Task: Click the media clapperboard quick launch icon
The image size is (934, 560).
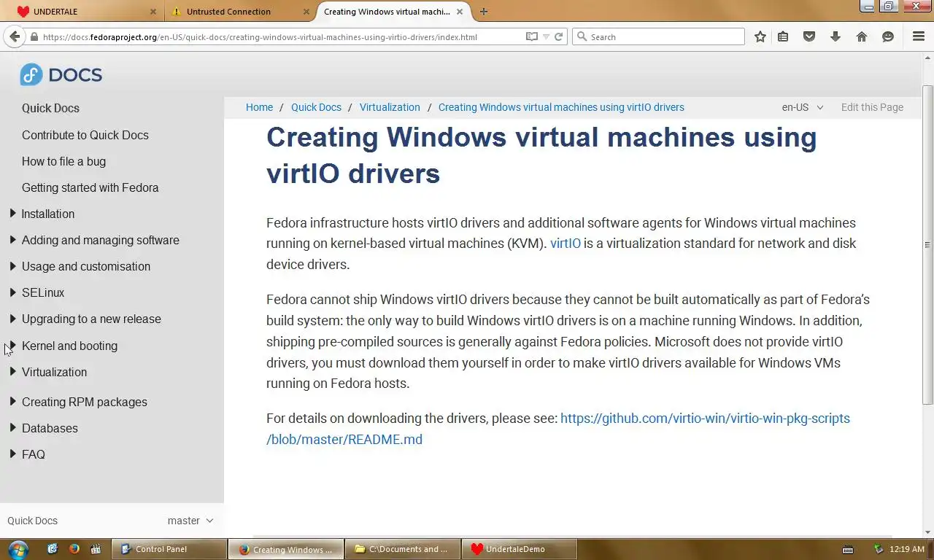Action: [96, 549]
